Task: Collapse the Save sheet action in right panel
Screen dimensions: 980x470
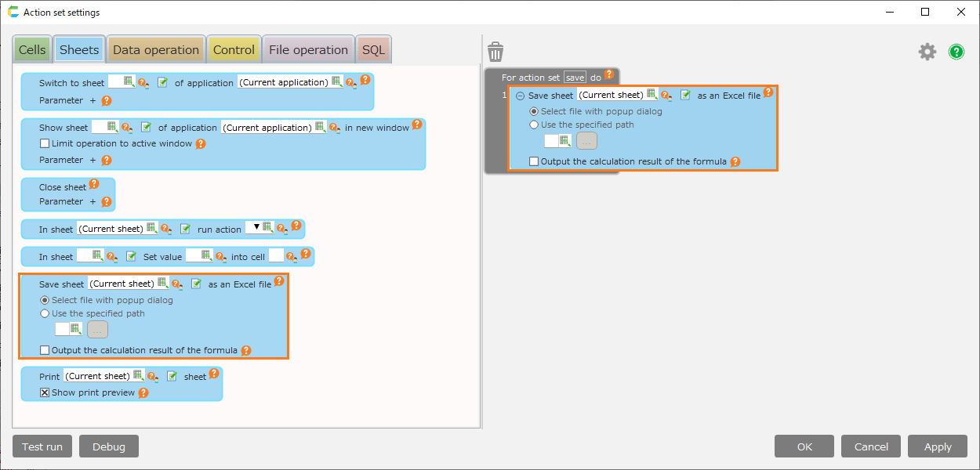Action: (520, 96)
